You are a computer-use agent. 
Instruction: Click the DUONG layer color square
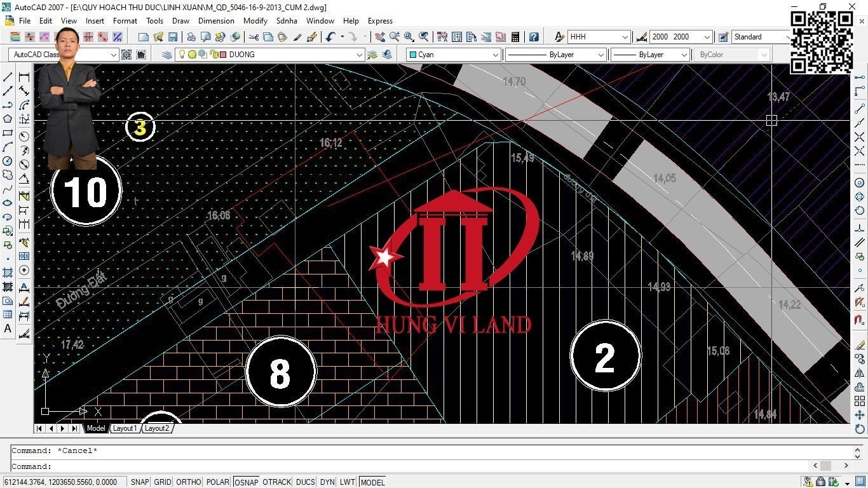tap(223, 55)
